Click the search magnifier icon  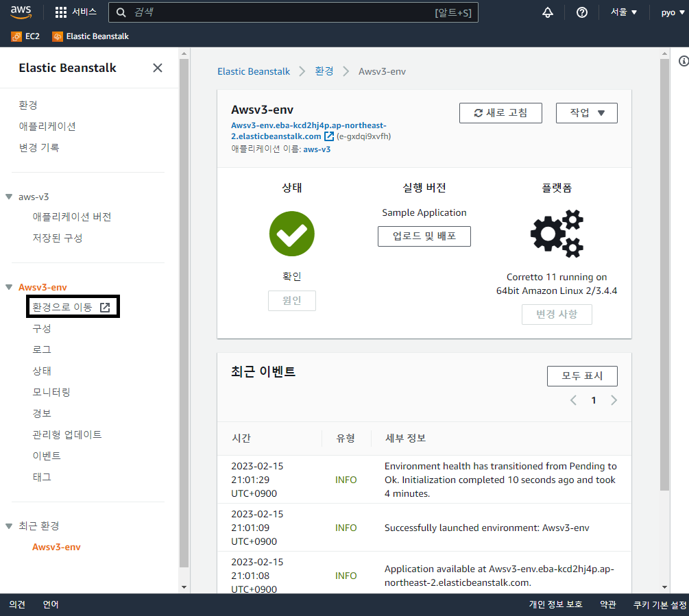121,12
